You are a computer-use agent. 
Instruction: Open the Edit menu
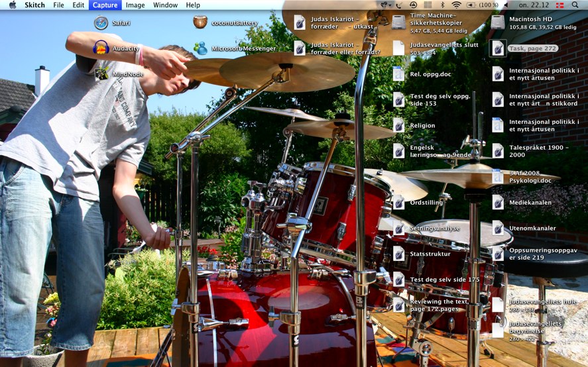coord(78,5)
